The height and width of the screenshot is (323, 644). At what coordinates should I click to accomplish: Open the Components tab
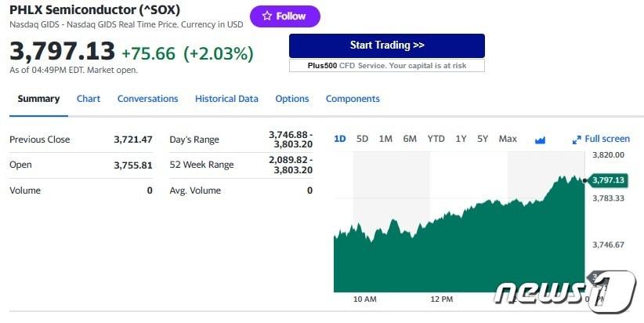click(353, 99)
